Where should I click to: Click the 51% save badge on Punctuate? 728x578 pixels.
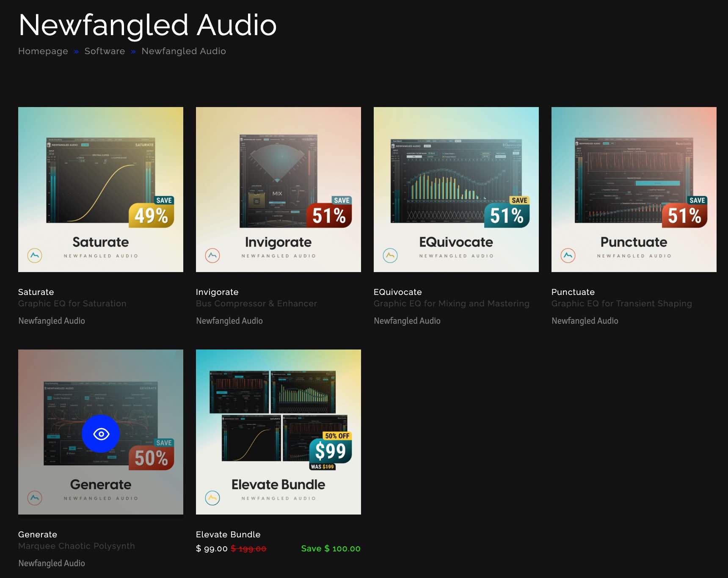point(684,212)
